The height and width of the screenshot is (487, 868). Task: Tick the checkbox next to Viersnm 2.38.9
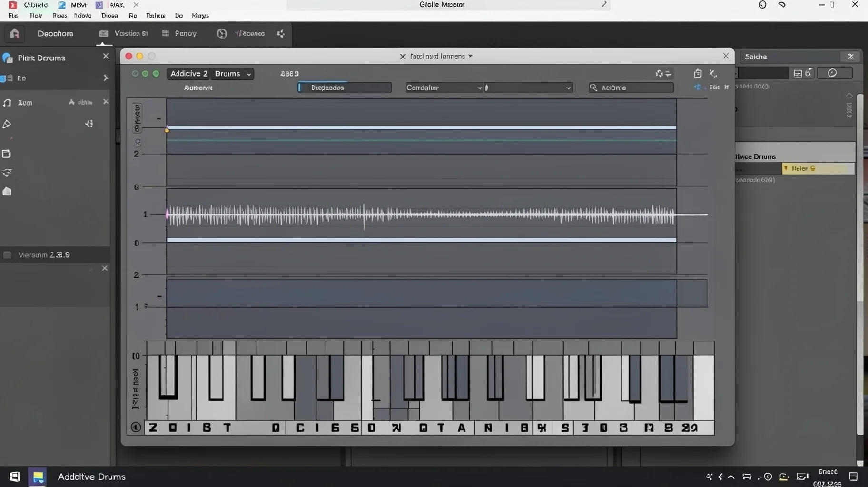tap(7, 255)
